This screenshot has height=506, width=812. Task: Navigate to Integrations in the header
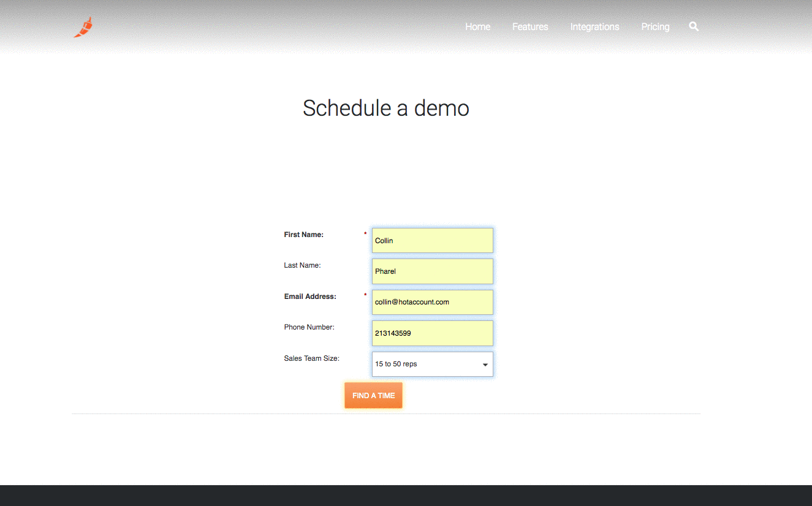pyautogui.click(x=594, y=27)
